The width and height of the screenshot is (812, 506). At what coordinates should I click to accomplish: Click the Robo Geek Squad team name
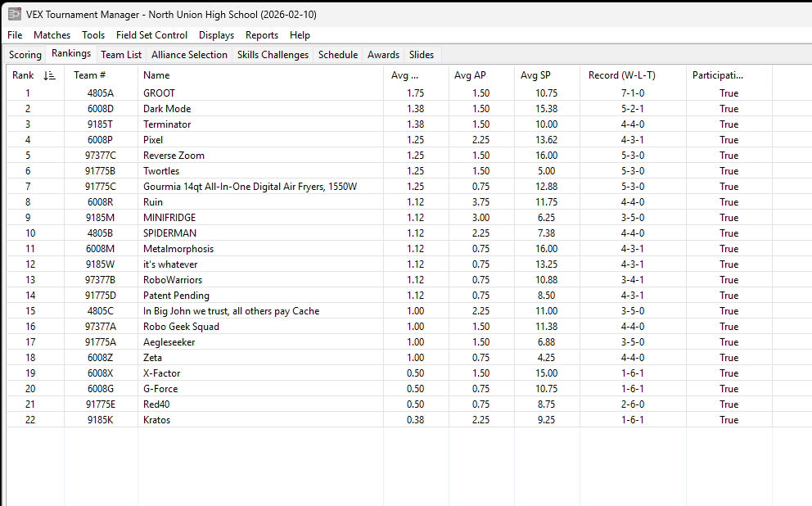click(x=181, y=327)
